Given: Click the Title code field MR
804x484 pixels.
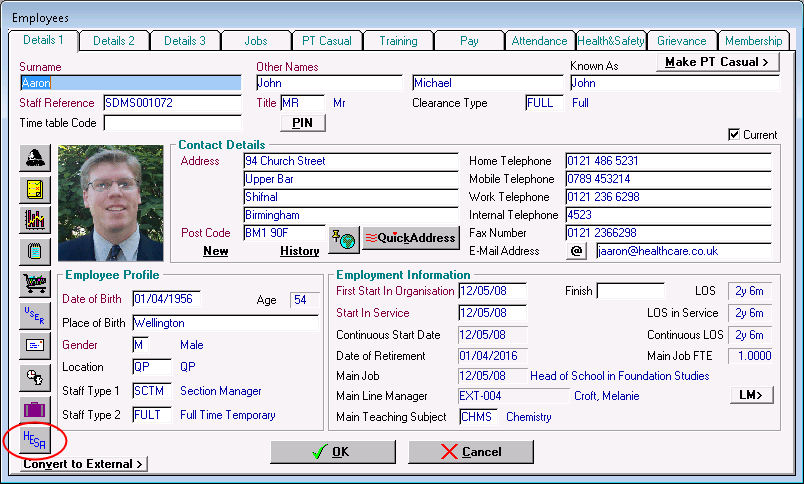Looking at the screenshot, I should click(303, 103).
